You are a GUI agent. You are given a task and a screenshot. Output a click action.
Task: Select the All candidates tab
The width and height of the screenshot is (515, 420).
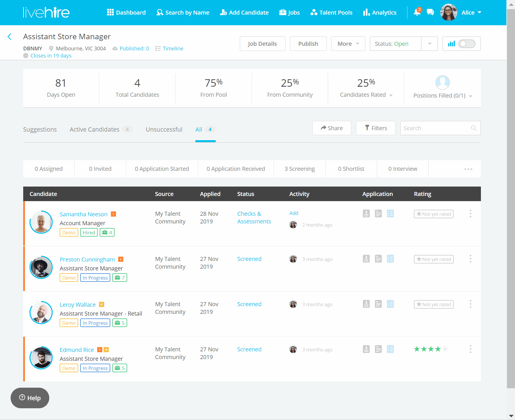pyautogui.click(x=205, y=130)
